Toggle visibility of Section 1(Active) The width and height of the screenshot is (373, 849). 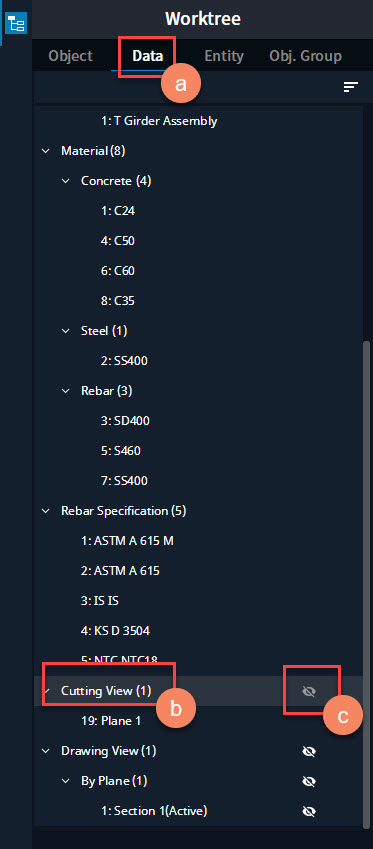pos(309,811)
